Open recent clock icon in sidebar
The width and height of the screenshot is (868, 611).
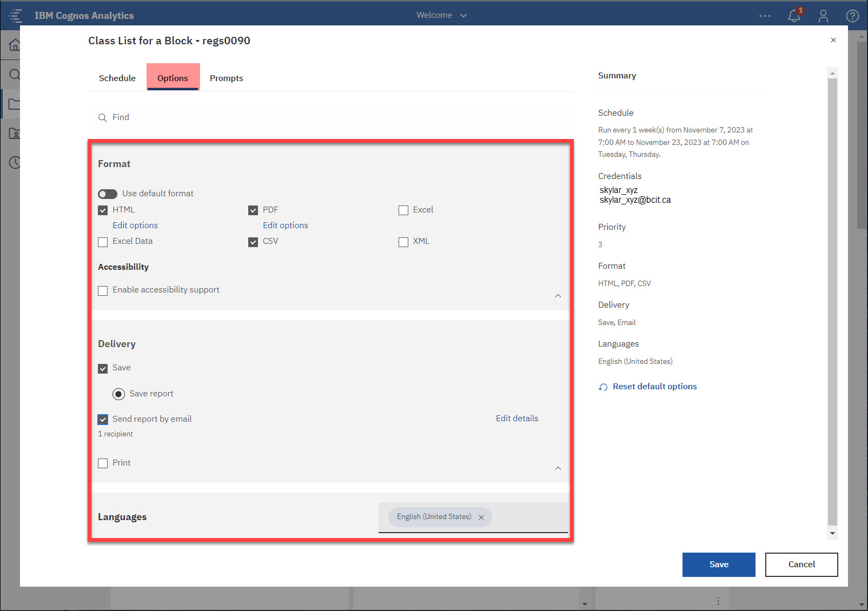point(15,162)
